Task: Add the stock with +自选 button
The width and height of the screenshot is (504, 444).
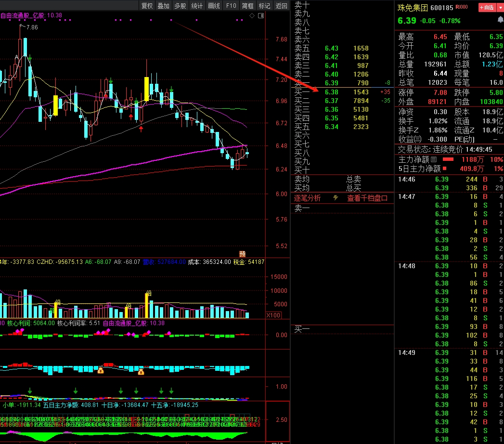Action: [x=487, y=7]
